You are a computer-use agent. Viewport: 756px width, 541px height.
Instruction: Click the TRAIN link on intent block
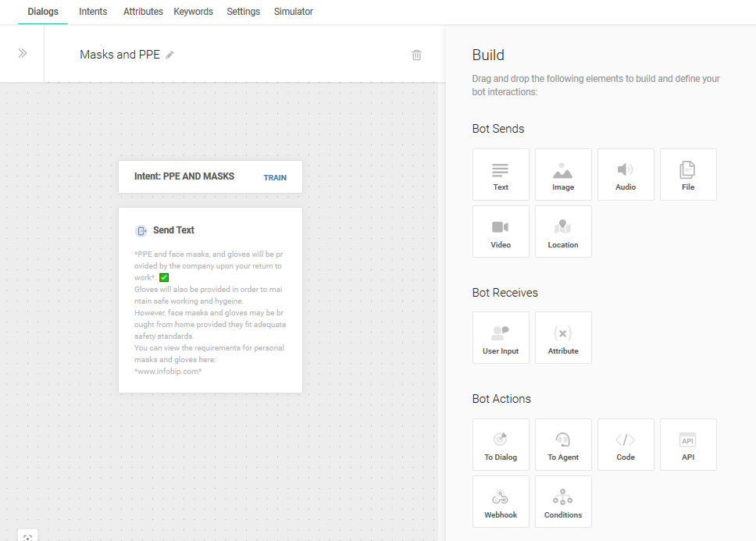tap(275, 177)
